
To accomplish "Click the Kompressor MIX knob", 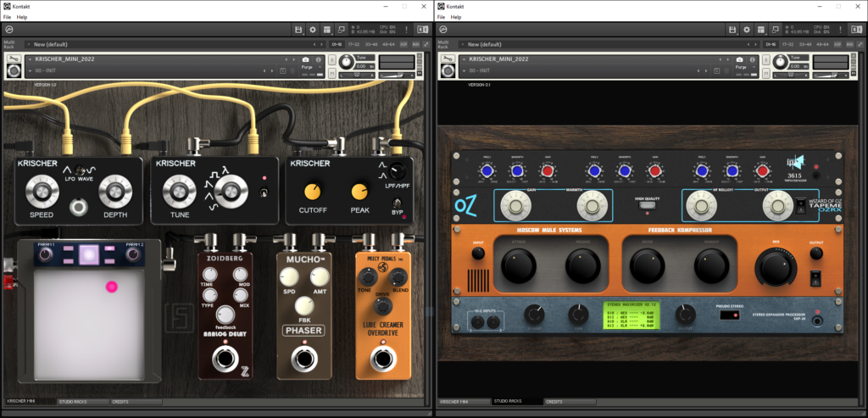I will 775,267.
